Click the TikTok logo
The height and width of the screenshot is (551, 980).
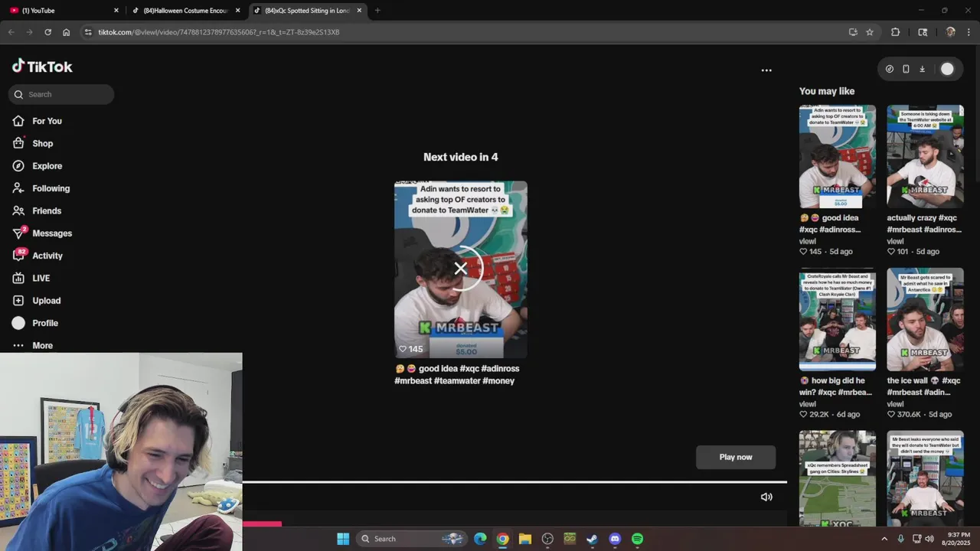pyautogui.click(x=42, y=67)
